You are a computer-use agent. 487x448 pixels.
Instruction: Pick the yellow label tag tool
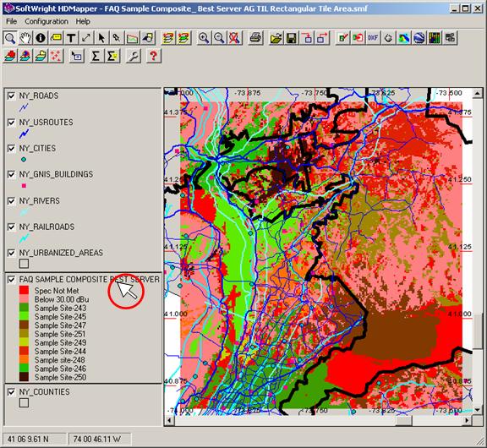56,38
